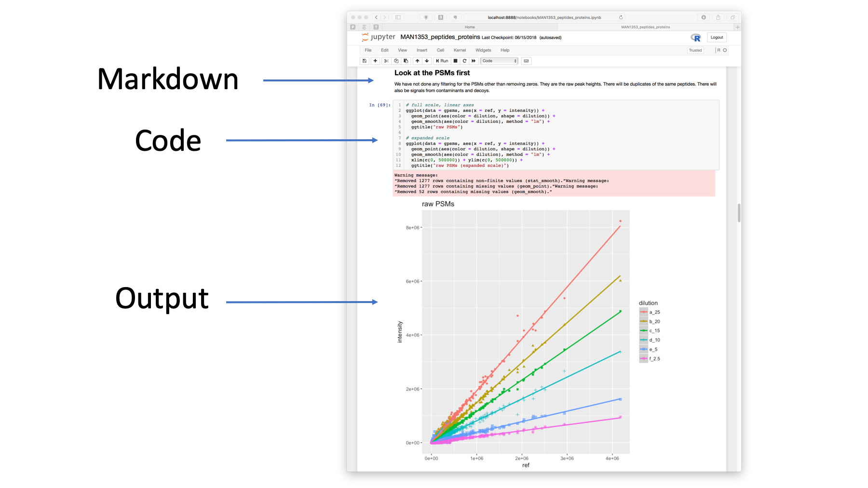Image resolution: width=868 pixels, height=488 pixels.
Task: Open the Help menu
Action: pyautogui.click(x=505, y=50)
